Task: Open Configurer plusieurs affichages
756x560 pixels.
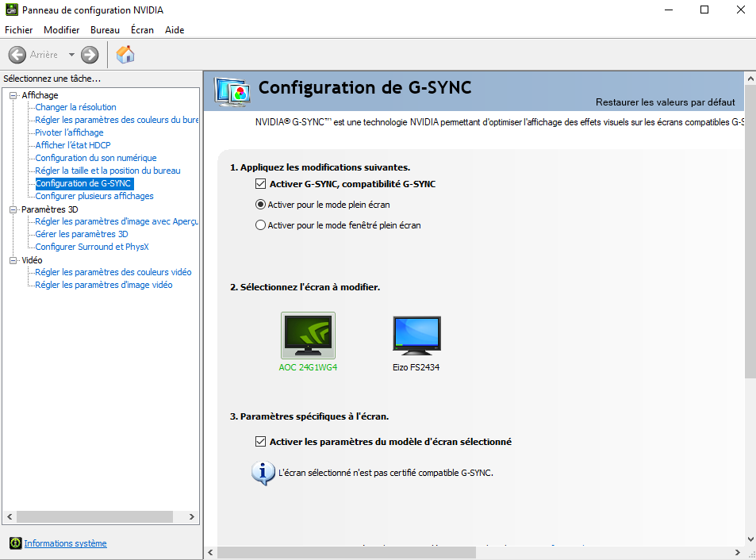Action: click(x=94, y=196)
